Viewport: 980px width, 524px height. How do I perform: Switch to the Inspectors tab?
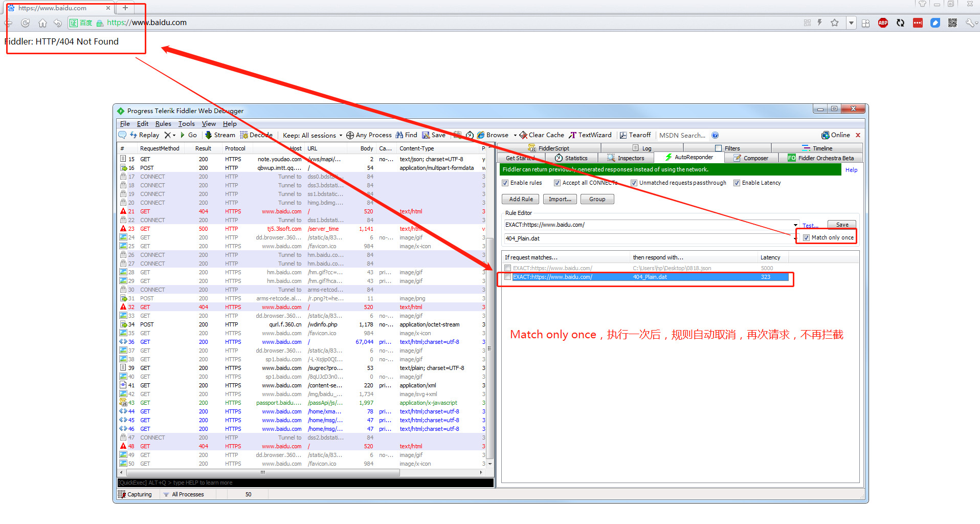tap(626, 158)
